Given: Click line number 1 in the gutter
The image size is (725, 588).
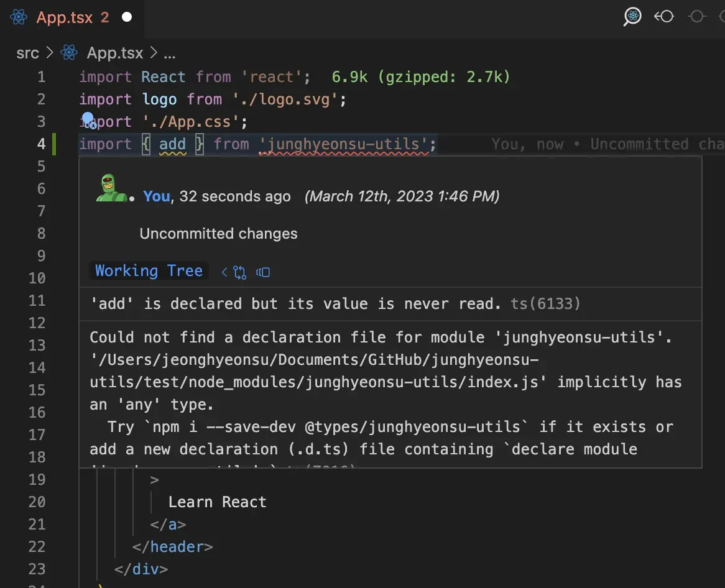Looking at the screenshot, I should [x=41, y=77].
